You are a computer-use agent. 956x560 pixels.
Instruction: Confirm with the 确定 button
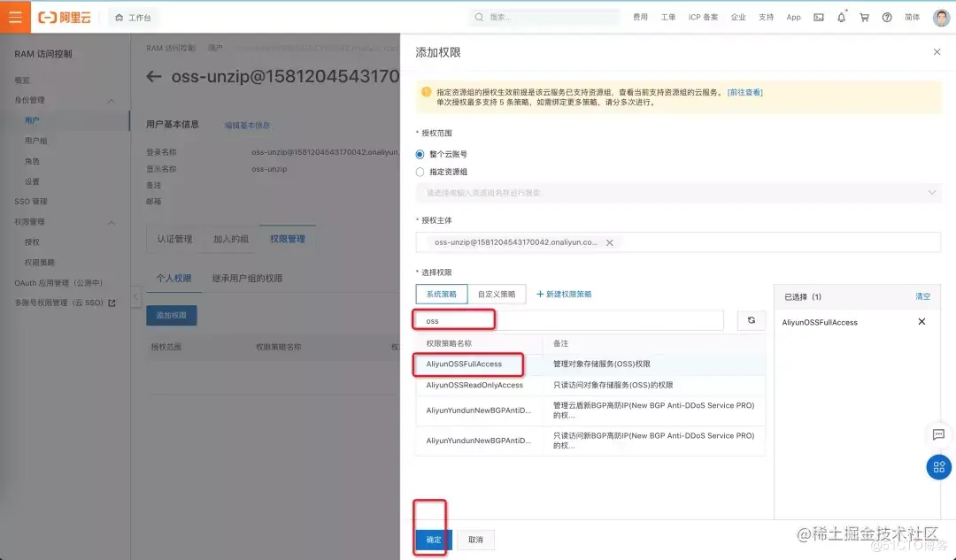(434, 540)
